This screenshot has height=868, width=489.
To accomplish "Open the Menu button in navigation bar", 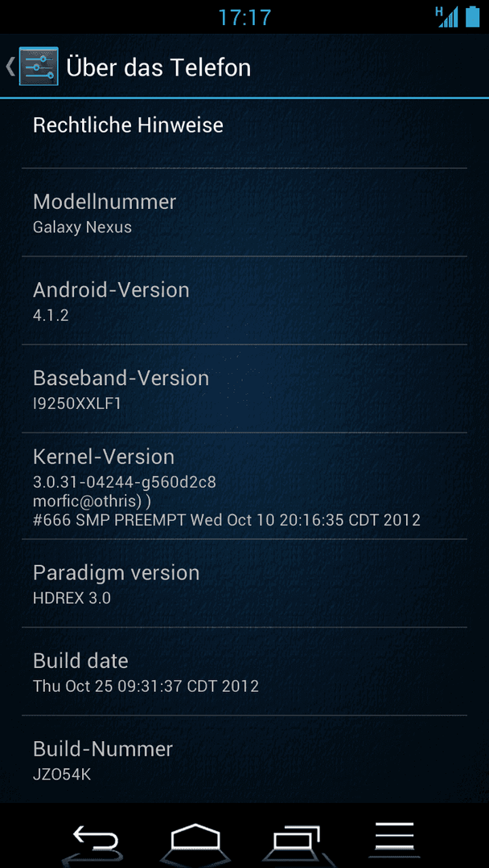I will coord(394,836).
